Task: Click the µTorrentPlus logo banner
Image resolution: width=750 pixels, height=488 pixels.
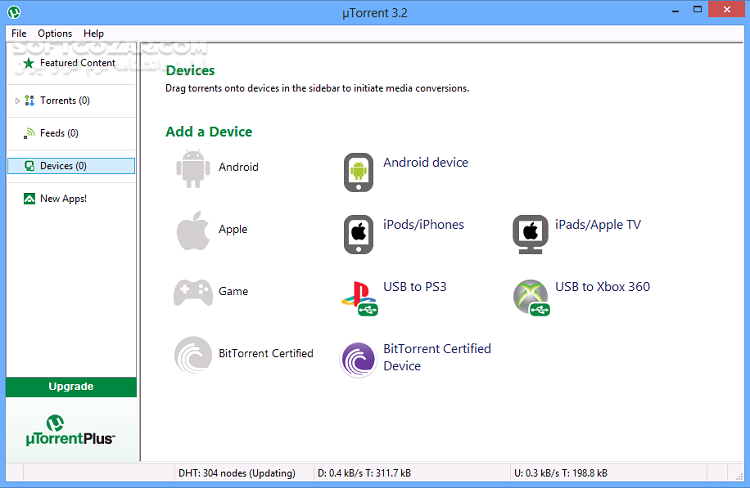Action: click(71, 430)
